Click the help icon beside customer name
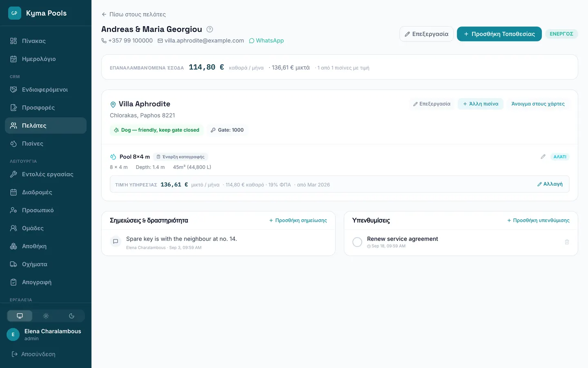Image resolution: width=588 pixels, height=368 pixels. [209, 29]
